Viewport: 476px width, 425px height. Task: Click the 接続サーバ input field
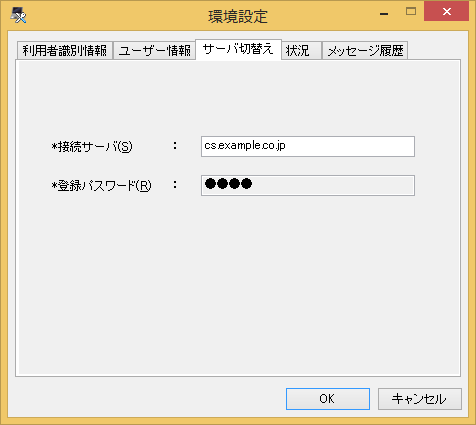pos(308,146)
